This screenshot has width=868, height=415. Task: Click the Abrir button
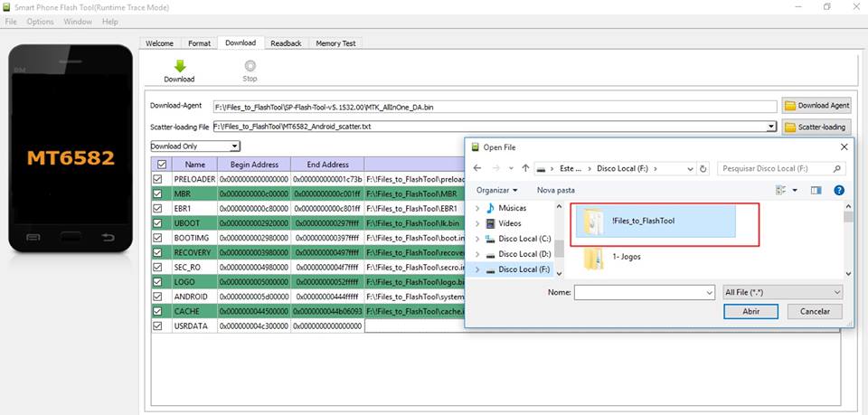[x=750, y=312]
